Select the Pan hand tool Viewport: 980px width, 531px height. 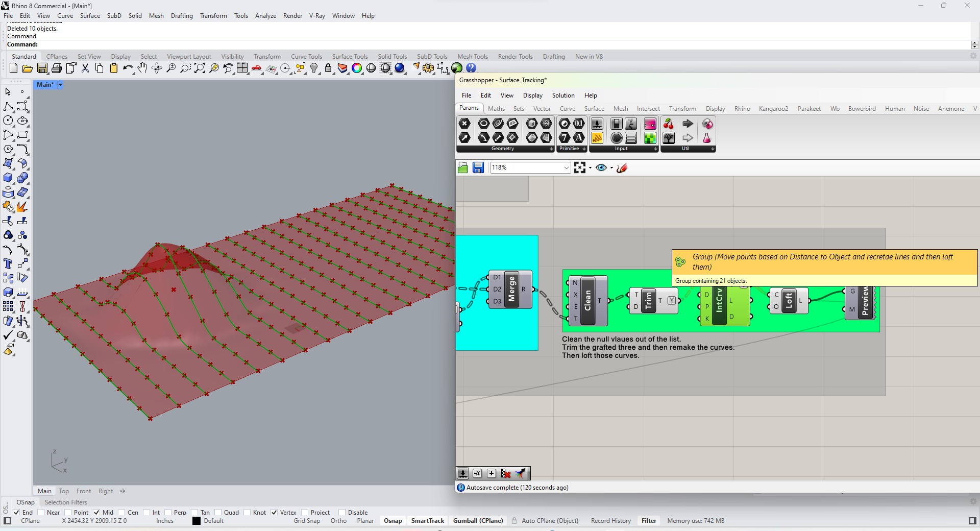pos(142,68)
